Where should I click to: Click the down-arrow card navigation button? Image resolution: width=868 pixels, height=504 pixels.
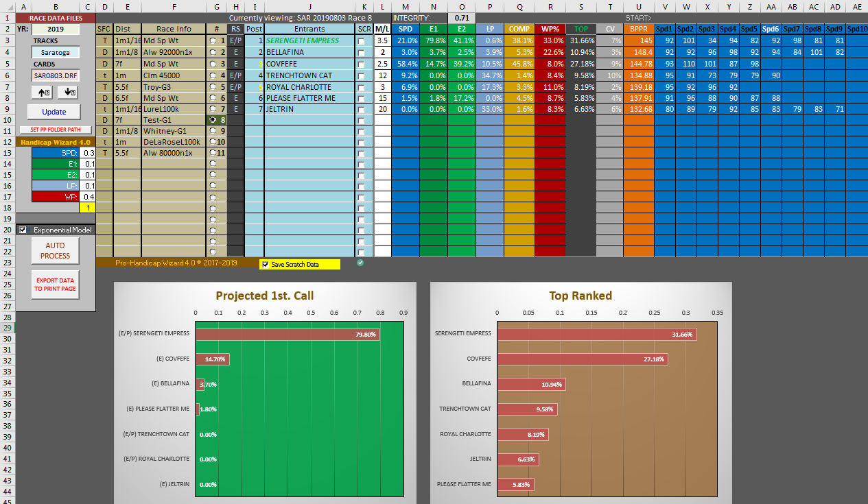point(69,93)
